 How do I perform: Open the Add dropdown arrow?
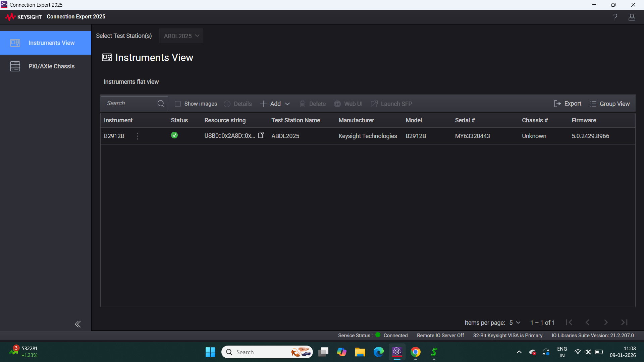coord(287,104)
